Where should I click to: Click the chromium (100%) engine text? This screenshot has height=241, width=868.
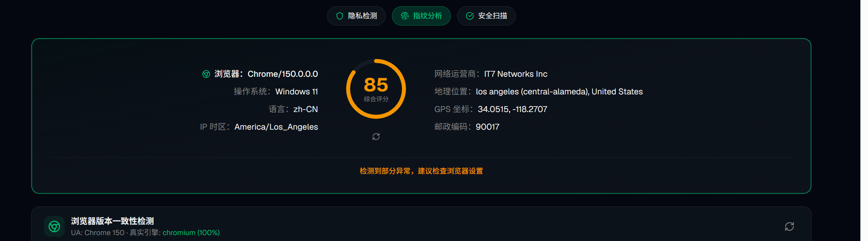(191, 233)
